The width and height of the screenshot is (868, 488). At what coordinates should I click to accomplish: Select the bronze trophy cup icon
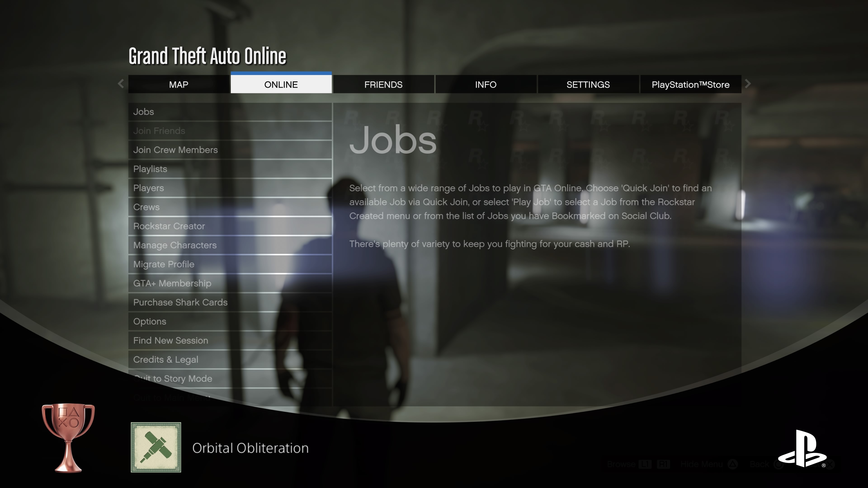point(68,438)
